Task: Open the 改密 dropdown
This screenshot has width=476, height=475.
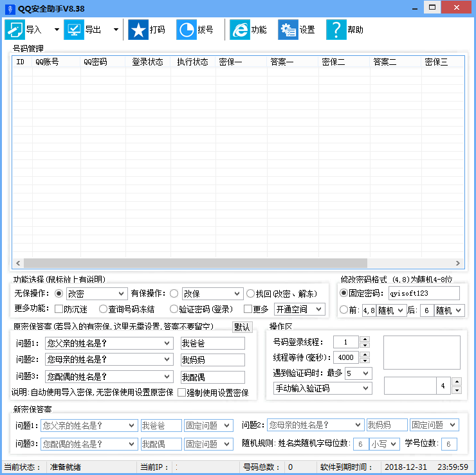Action: point(97,294)
